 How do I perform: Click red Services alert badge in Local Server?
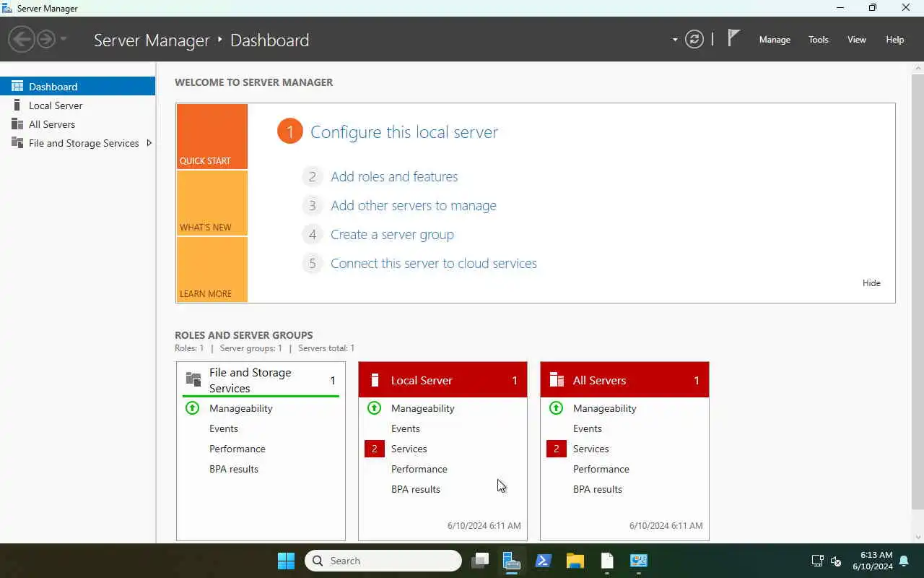[x=374, y=449]
